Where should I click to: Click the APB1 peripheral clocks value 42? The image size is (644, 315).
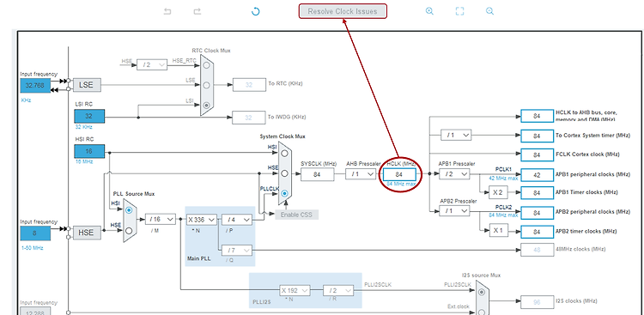tap(537, 174)
